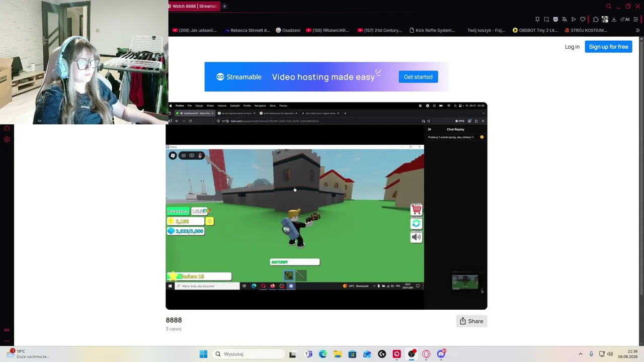Open the '(157) 21st Century...' bookmark
The width and height of the screenshot is (644, 362).
(380, 30)
